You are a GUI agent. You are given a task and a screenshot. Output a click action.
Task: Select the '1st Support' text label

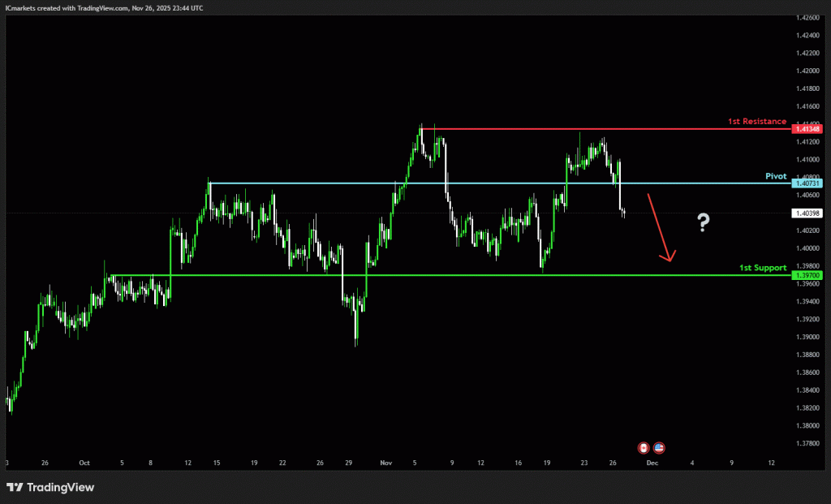(762, 267)
